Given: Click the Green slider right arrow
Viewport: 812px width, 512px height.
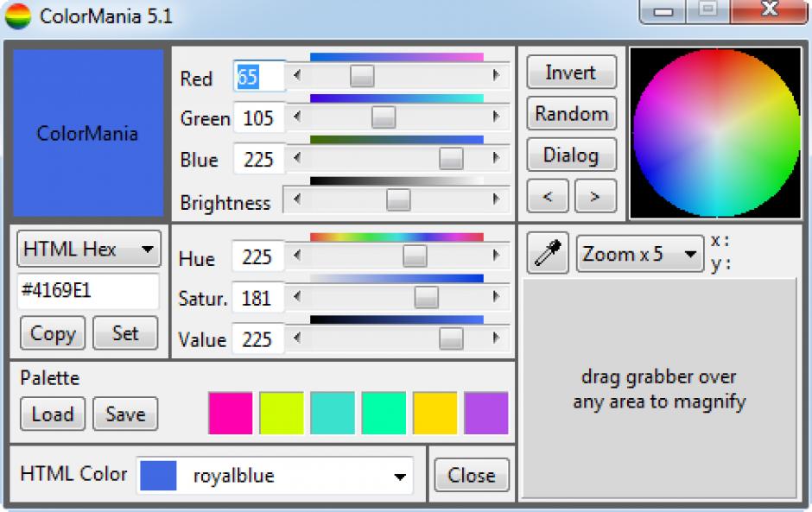Looking at the screenshot, I should 496,117.
